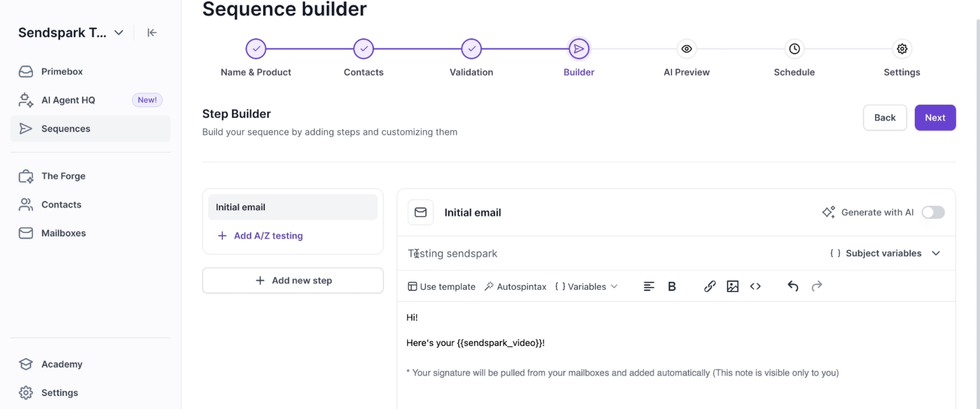
Task: Select the Initial email step
Action: 293,207
